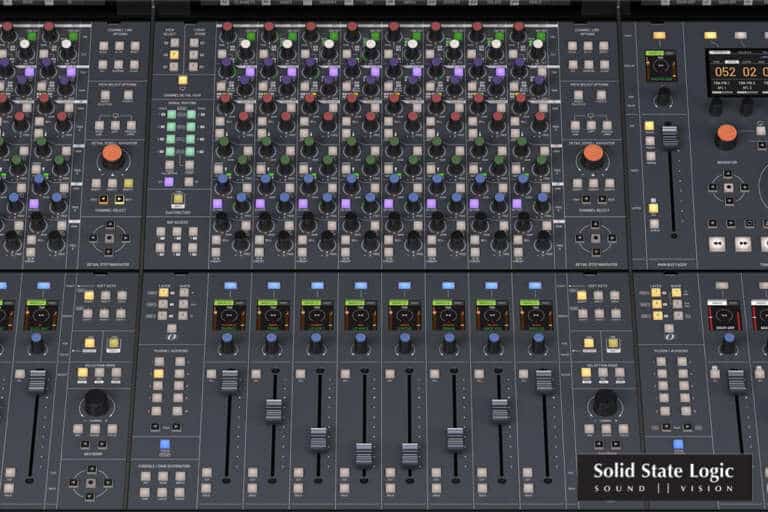
Task: Tap right arrow of navigation pad above rewind button
Action: [744, 187]
